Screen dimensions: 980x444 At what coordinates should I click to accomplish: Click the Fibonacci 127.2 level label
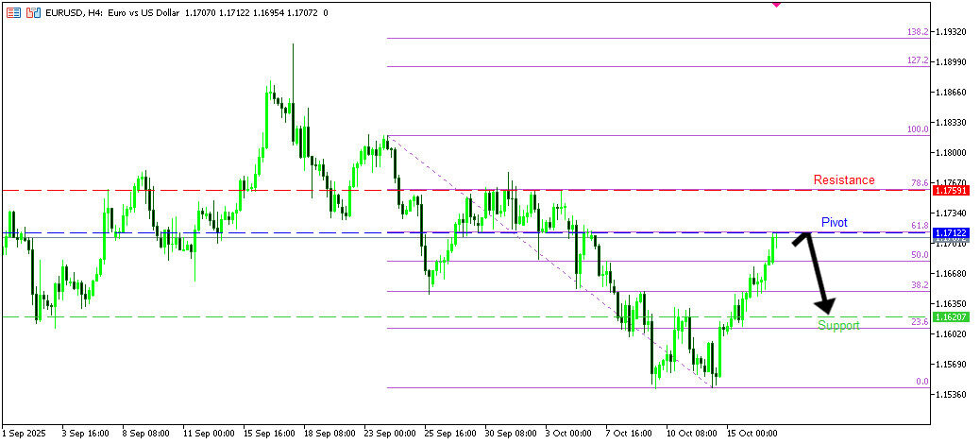(918, 60)
